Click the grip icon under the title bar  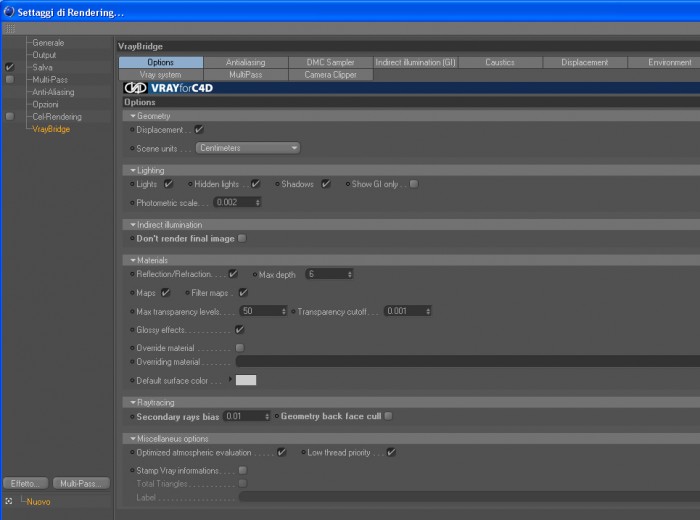[x=10, y=29]
